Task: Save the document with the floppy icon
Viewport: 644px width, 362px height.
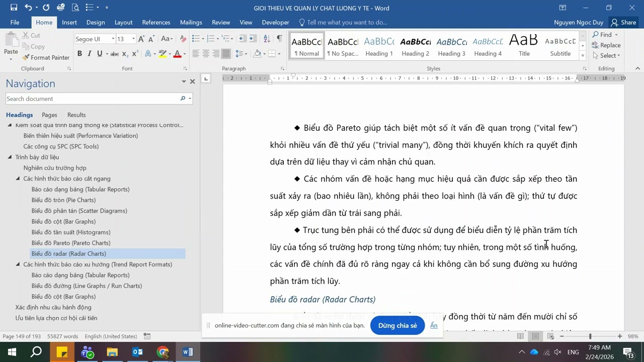Action: (x=14, y=8)
